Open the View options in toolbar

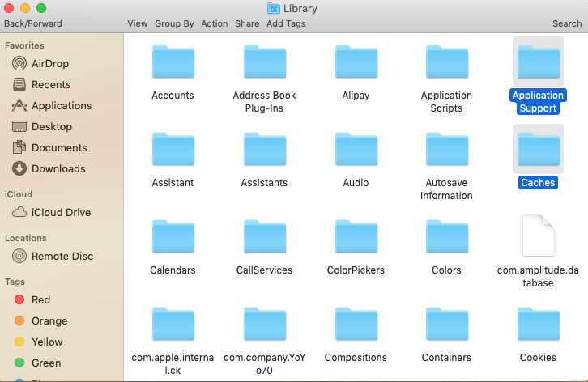click(x=138, y=23)
